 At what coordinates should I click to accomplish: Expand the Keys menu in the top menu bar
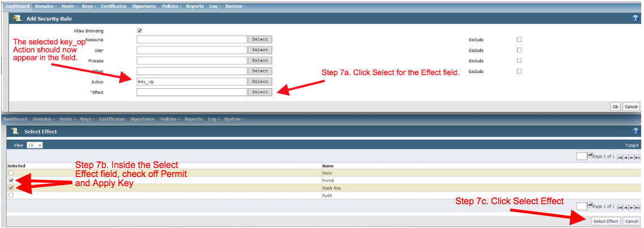[88, 6]
